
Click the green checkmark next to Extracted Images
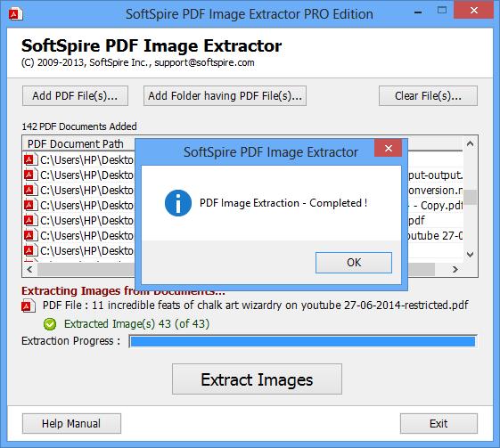[50, 324]
